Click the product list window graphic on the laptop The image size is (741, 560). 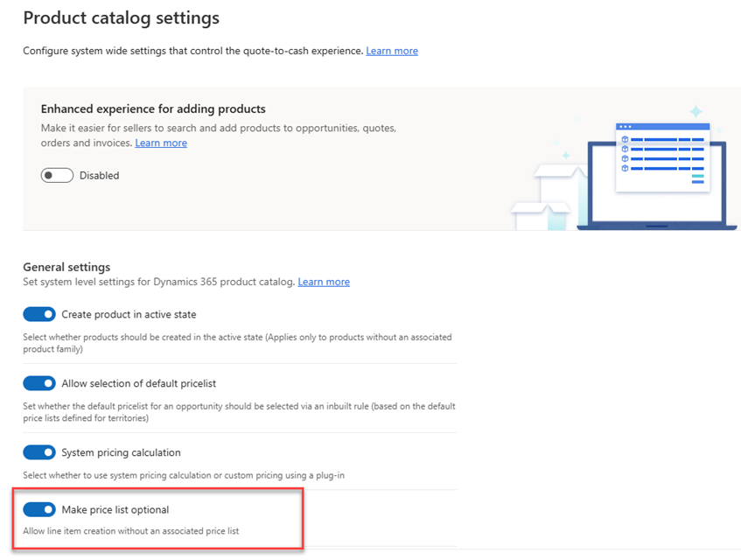(662, 157)
